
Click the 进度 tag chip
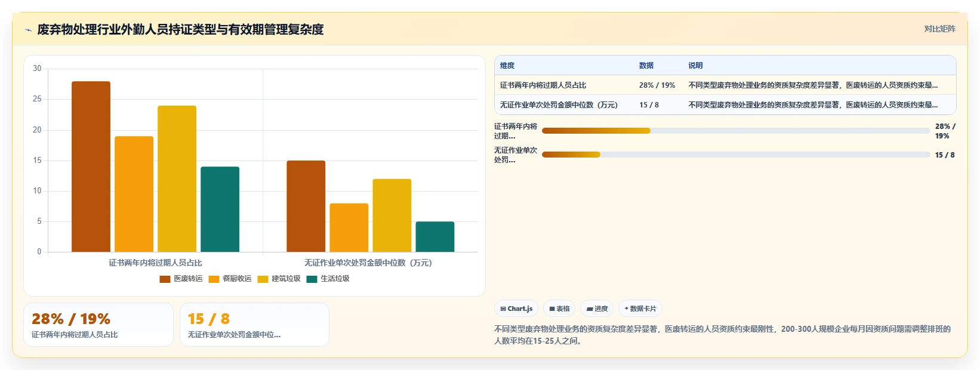(597, 309)
